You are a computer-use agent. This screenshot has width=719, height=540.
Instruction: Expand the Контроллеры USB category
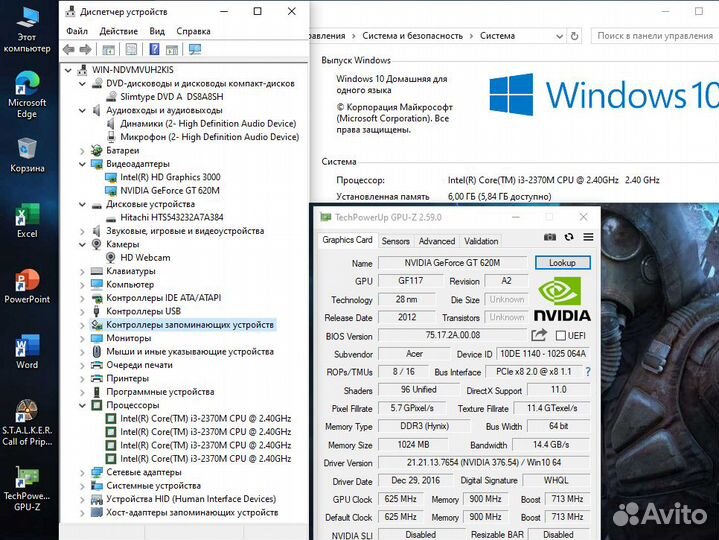(x=82, y=312)
